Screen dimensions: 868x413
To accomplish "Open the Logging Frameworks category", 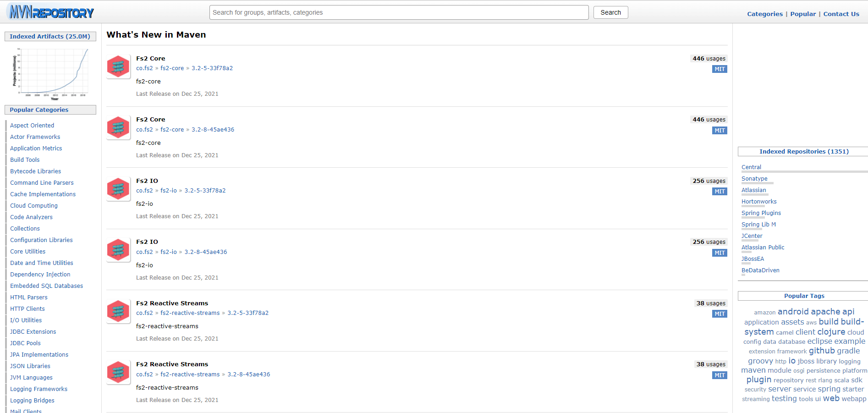I will [x=39, y=389].
